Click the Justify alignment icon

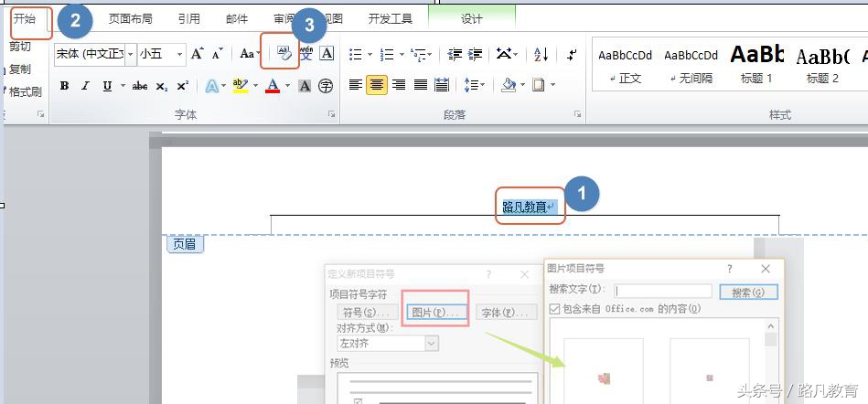pos(421,85)
